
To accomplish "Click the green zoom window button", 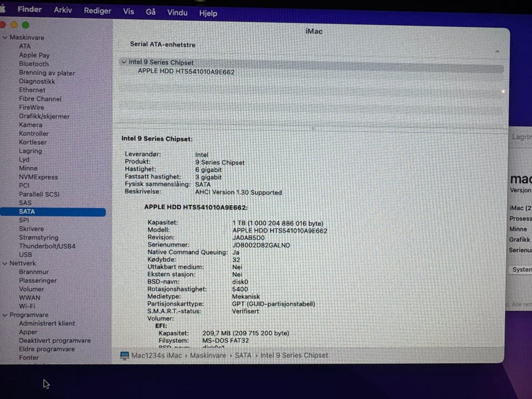I will pyautogui.click(x=25, y=25).
